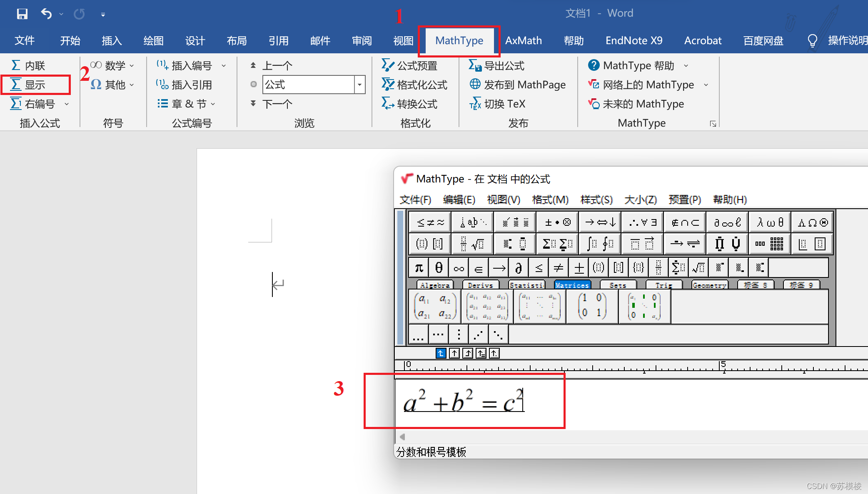Screen dimensions: 868x494
Task: Open fraction and radical templates palette
Action: click(472, 244)
